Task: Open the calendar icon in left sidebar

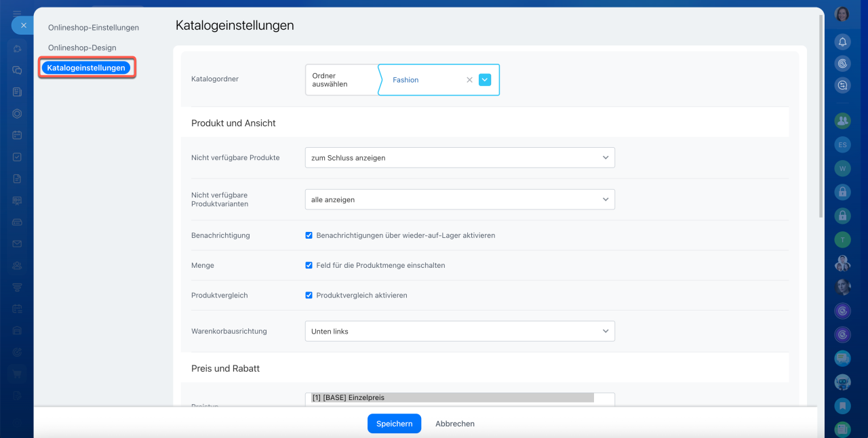Action: point(17,135)
